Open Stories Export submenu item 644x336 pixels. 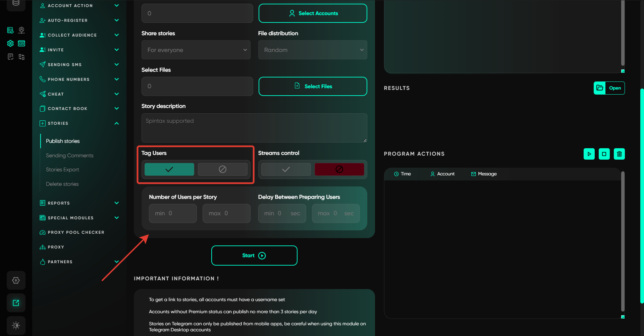(x=62, y=170)
